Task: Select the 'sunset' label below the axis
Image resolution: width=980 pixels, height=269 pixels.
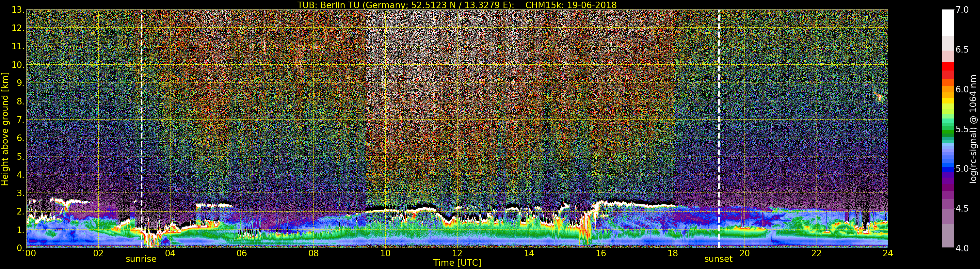Action: coord(718,259)
